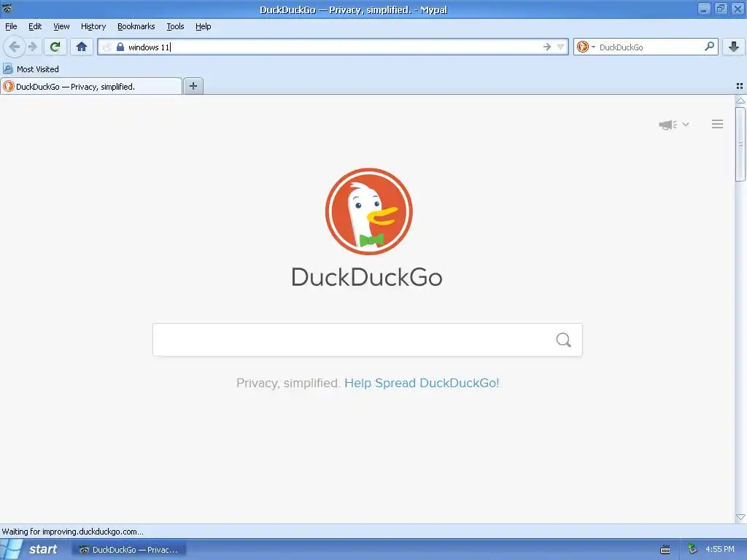
Task: Open the megaphone announcements dropdown on the page
Action: [x=673, y=124]
